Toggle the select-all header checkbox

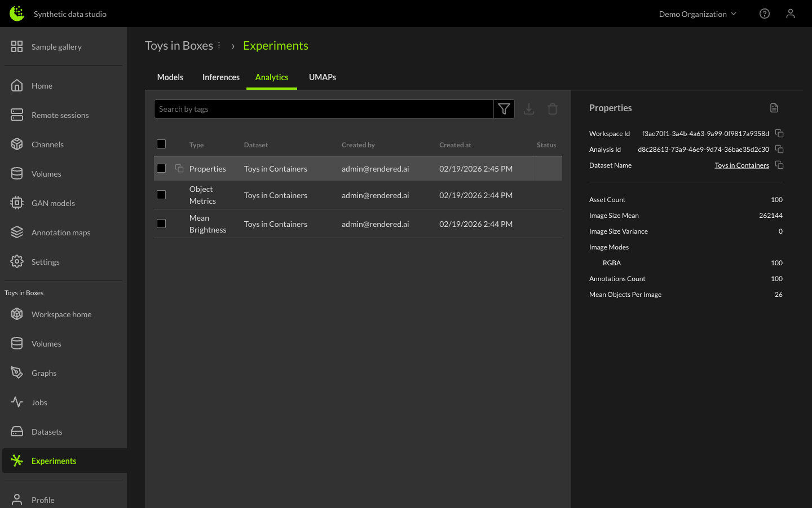pyautogui.click(x=161, y=144)
